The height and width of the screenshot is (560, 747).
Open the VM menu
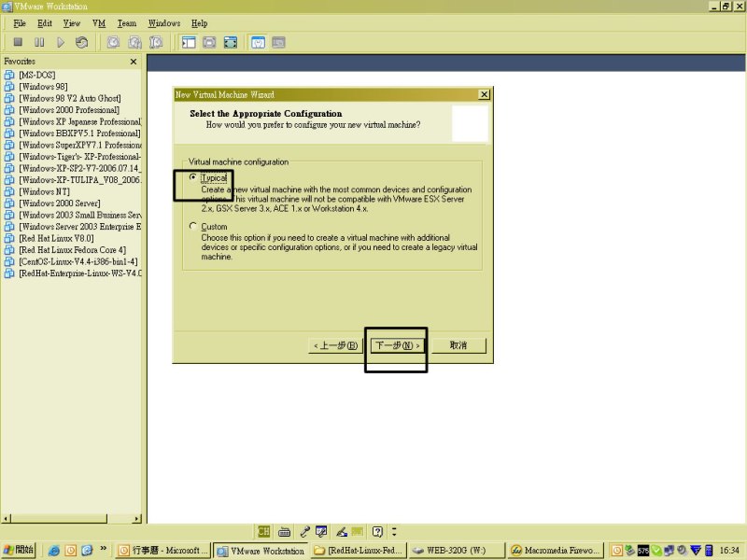pos(99,23)
